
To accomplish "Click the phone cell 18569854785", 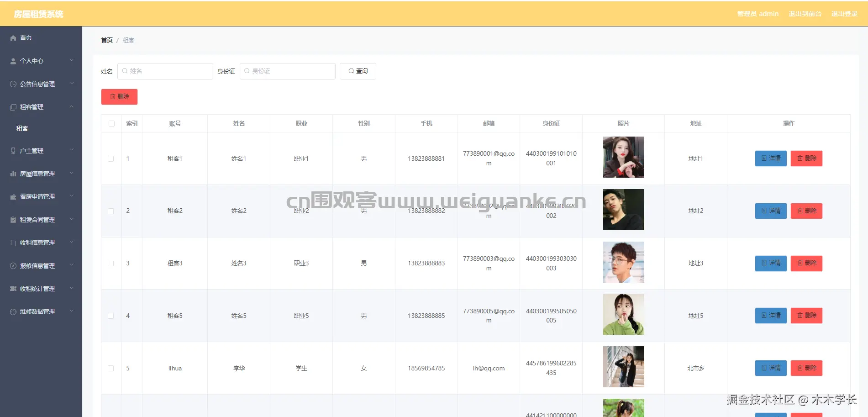I will coord(426,369).
